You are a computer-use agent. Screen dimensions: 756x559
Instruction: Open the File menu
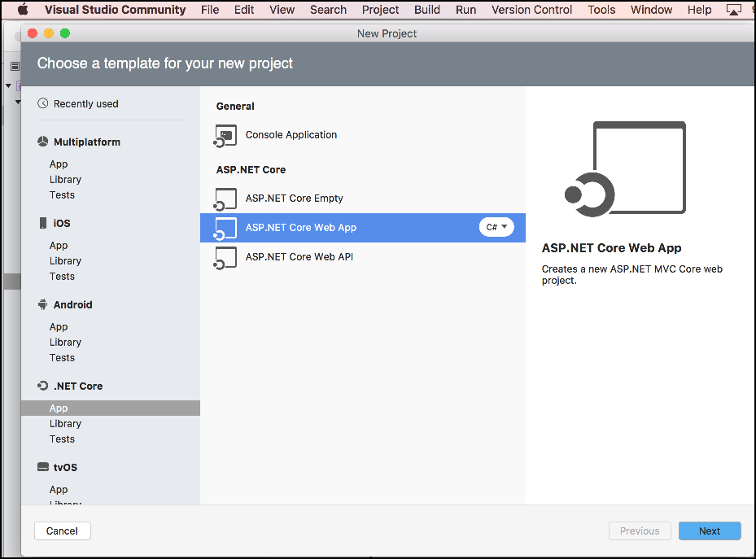(x=210, y=10)
